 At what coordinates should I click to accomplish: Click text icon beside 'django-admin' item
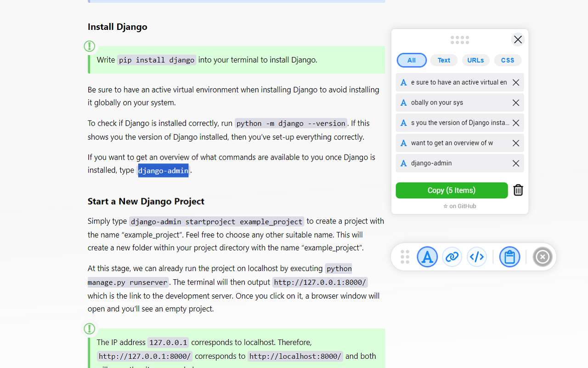pos(403,163)
